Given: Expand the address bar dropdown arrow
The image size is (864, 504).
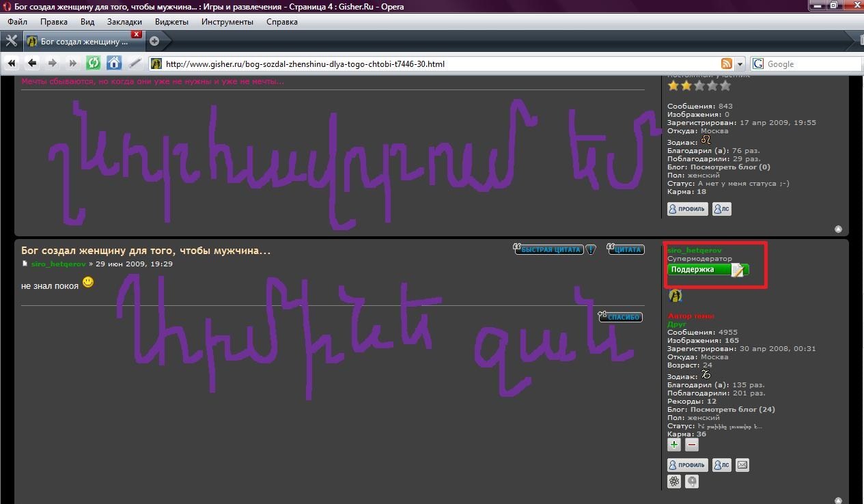Looking at the screenshot, I should tap(740, 64).
